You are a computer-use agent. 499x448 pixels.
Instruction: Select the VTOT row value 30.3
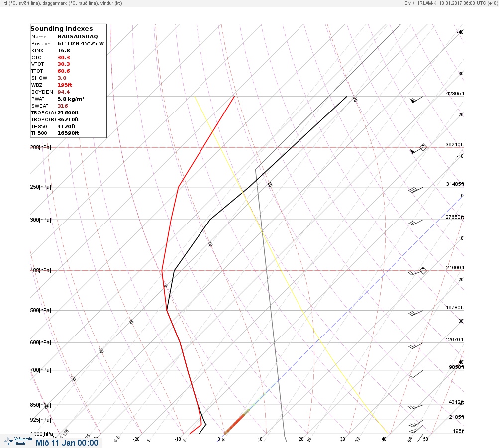tap(63, 64)
